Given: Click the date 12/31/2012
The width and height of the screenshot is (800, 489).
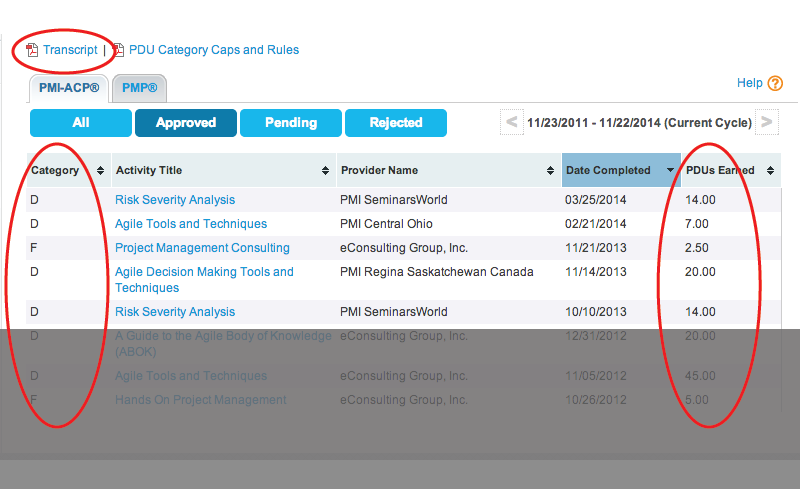Looking at the screenshot, I should point(595,336).
